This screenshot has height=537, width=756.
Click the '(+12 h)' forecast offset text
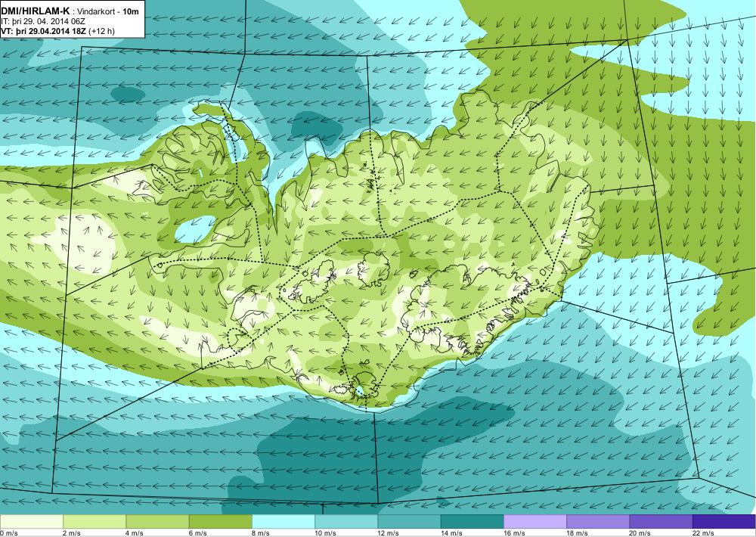tap(102, 31)
